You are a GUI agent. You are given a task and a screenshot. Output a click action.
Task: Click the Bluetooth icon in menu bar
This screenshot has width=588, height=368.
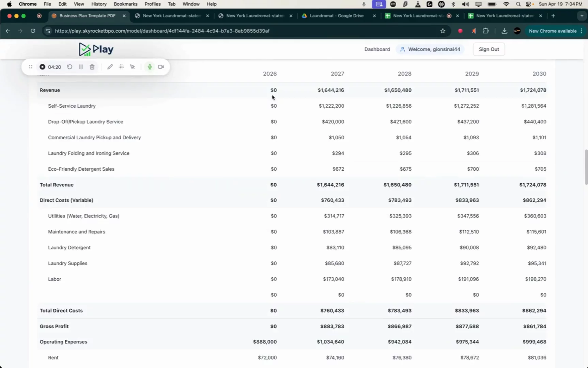click(x=453, y=4)
